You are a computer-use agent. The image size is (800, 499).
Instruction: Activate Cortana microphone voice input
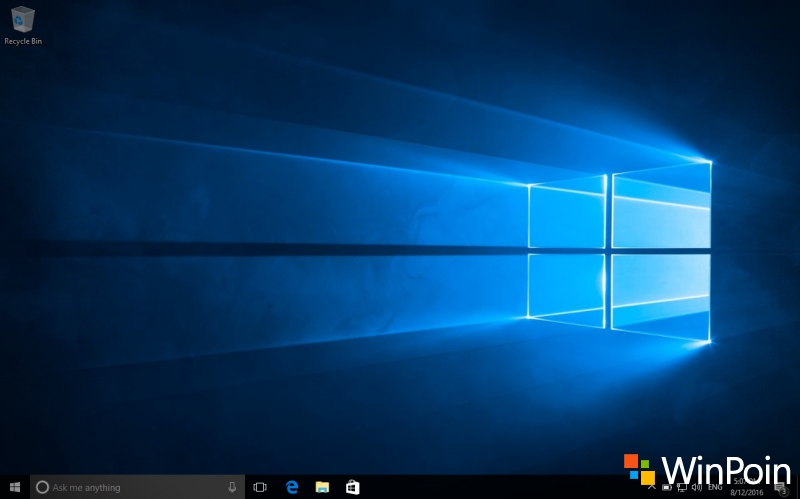[x=232, y=487]
